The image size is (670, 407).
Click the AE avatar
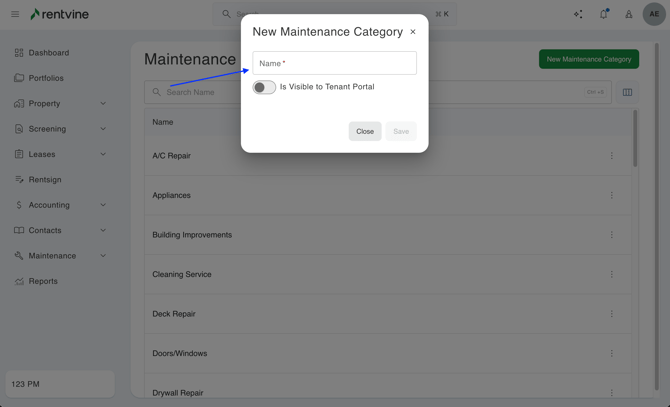pos(654,14)
